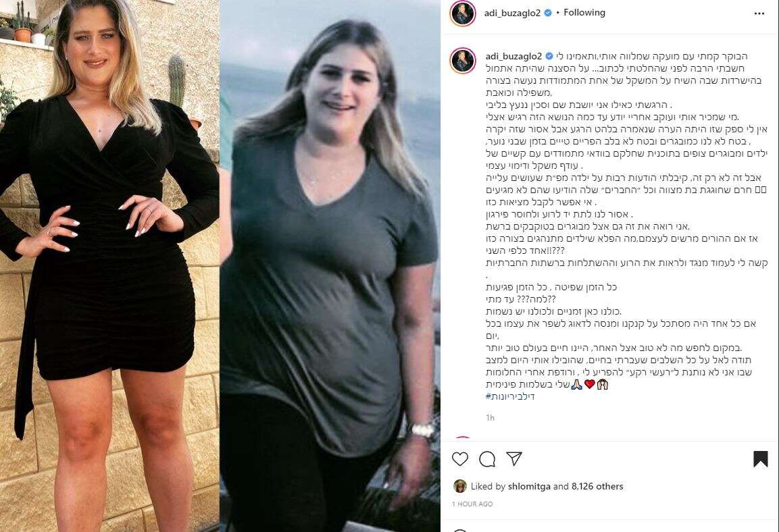Share post via paper plane icon
Image resolution: width=779 pixels, height=532 pixels.
tap(513, 458)
